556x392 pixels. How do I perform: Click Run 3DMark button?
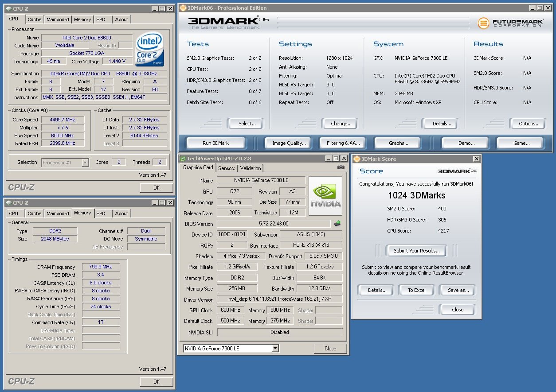pyautogui.click(x=216, y=143)
